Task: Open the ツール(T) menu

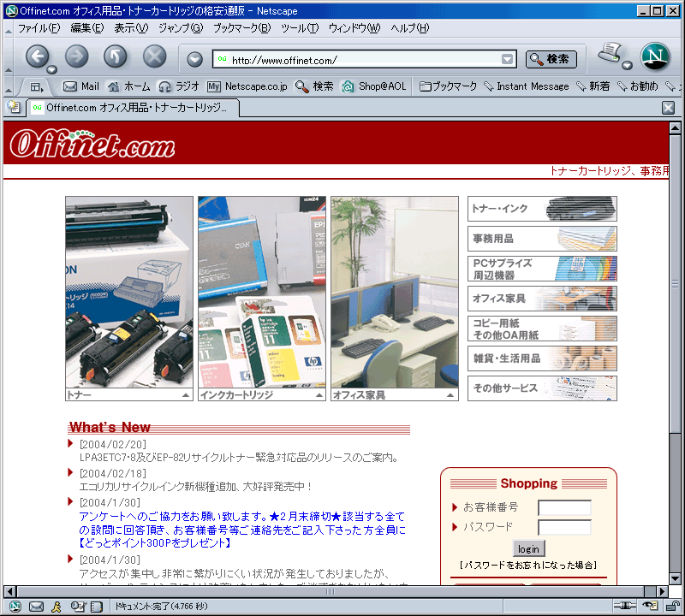Action: [x=300, y=28]
